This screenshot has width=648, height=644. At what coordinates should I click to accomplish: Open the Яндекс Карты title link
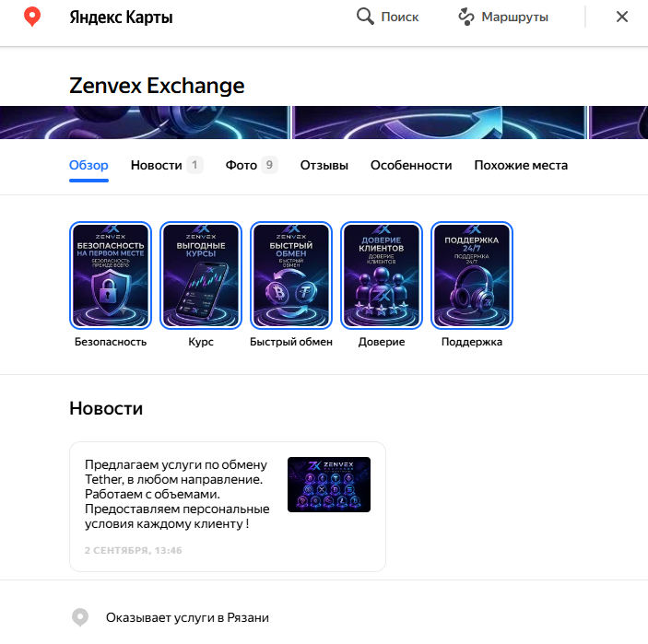[121, 17]
